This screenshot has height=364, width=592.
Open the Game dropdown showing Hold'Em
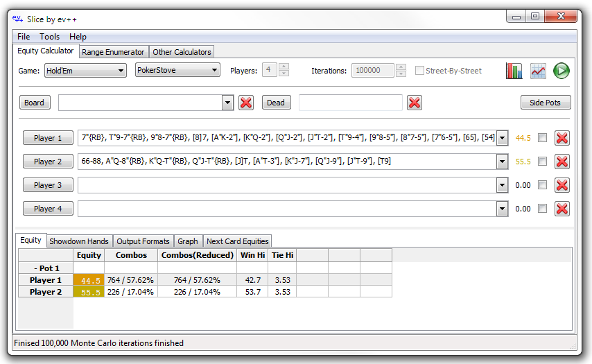tap(85, 71)
